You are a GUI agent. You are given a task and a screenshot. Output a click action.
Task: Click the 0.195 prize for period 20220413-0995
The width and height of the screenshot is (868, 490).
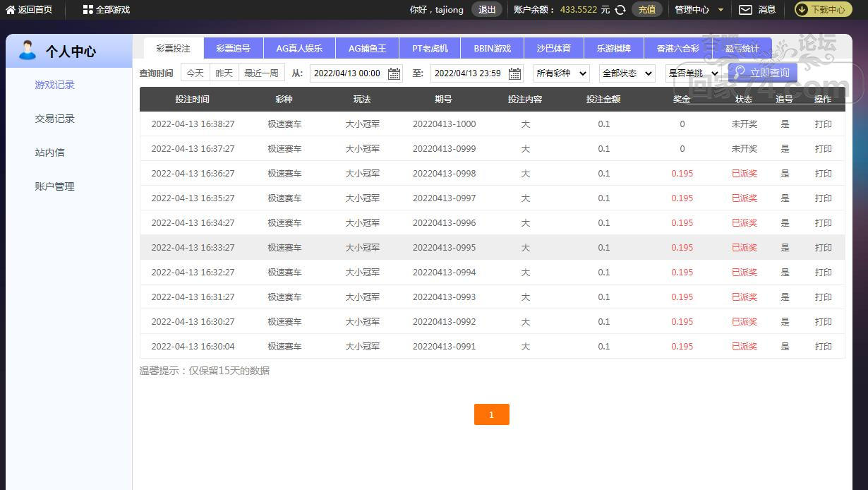[x=682, y=248]
